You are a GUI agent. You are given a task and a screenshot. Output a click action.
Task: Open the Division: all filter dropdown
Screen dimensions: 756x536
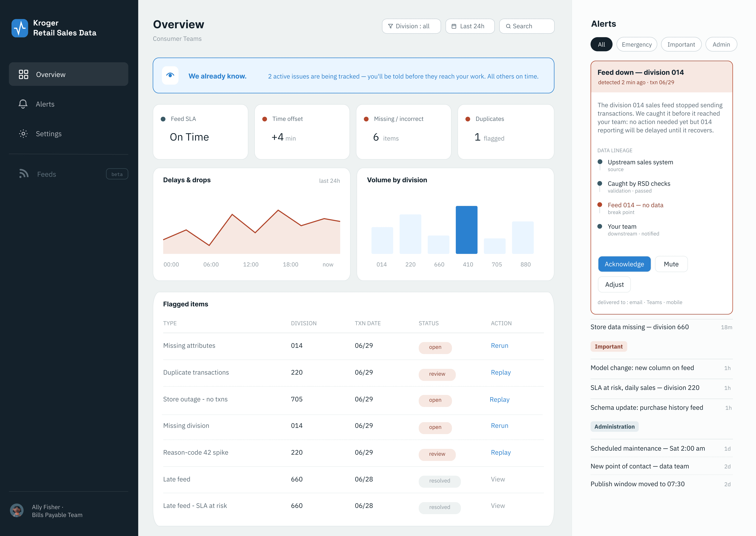411,26
